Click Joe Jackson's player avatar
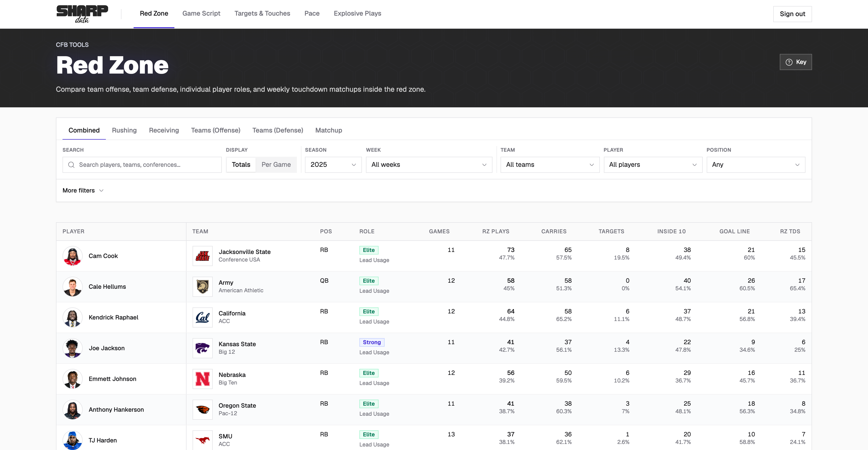The width and height of the screenshot is (868, 450). point(72,348)
